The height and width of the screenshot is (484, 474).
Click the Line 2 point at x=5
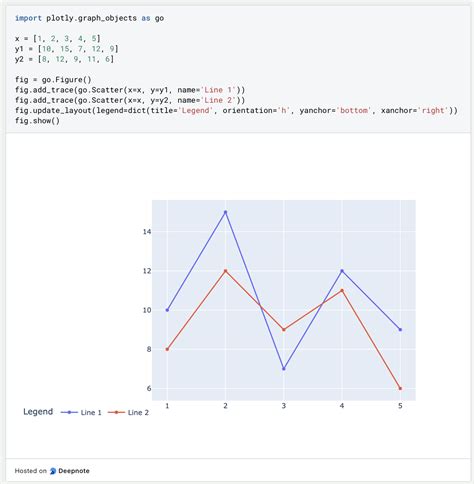[x=400, y=388]
